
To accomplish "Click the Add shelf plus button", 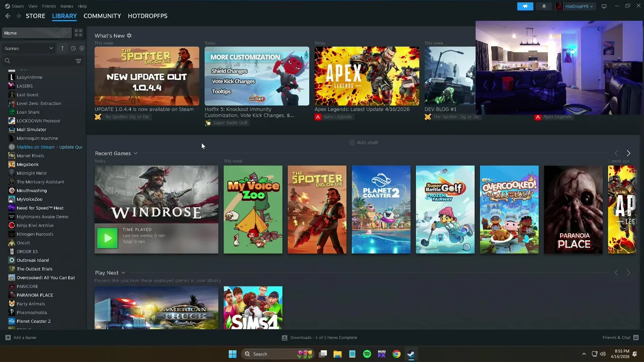I will tap(352, 142).
